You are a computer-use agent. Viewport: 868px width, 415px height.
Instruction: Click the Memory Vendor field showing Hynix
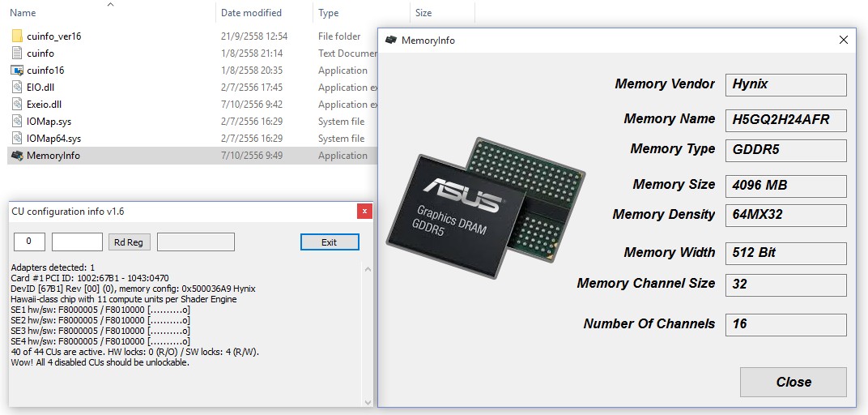pos(786,85)
